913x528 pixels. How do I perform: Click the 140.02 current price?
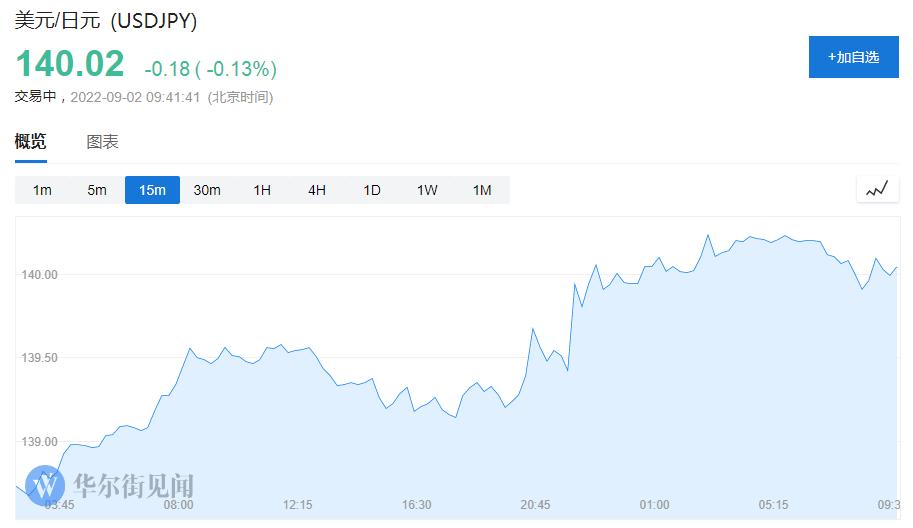(69, 64)
